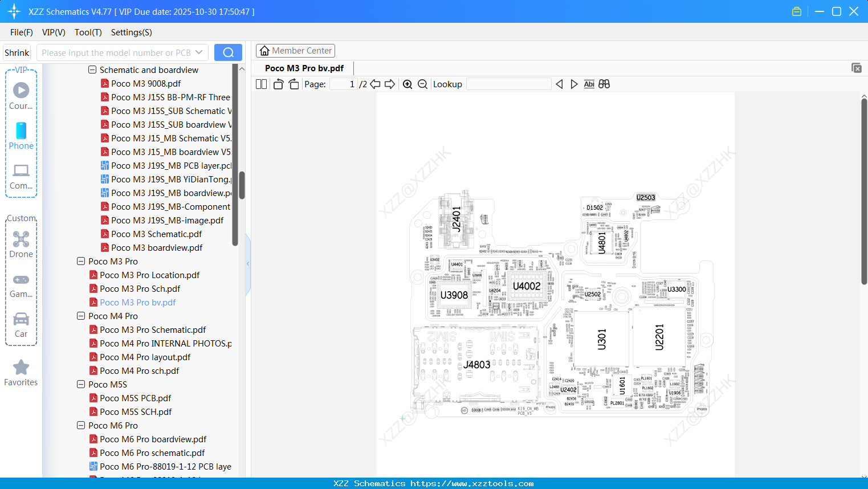The image size is (868, 489).
Task: Open the Settings(S) menu
Action: [132, 32]
